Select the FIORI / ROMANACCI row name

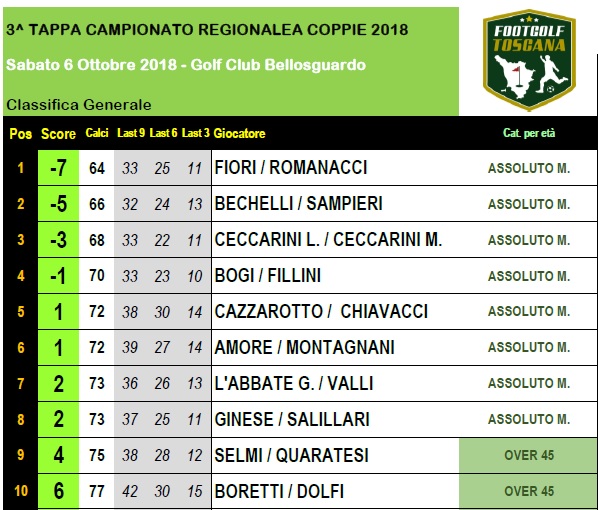[x=291, y=167]
